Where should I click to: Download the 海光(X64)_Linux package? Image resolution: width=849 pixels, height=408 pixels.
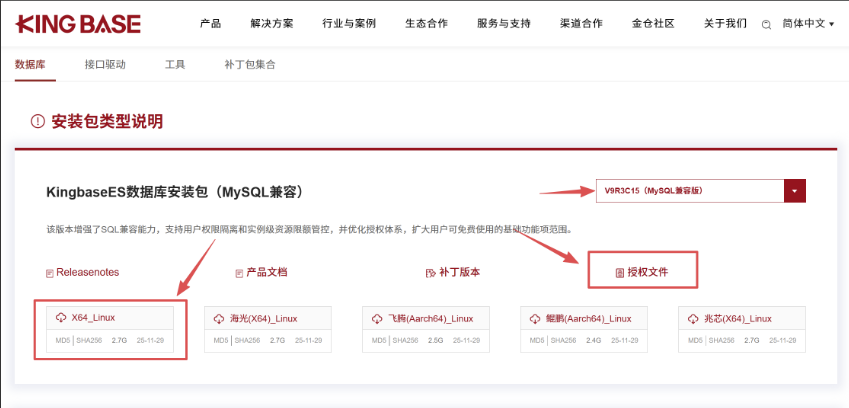click(x=264, y=318)
